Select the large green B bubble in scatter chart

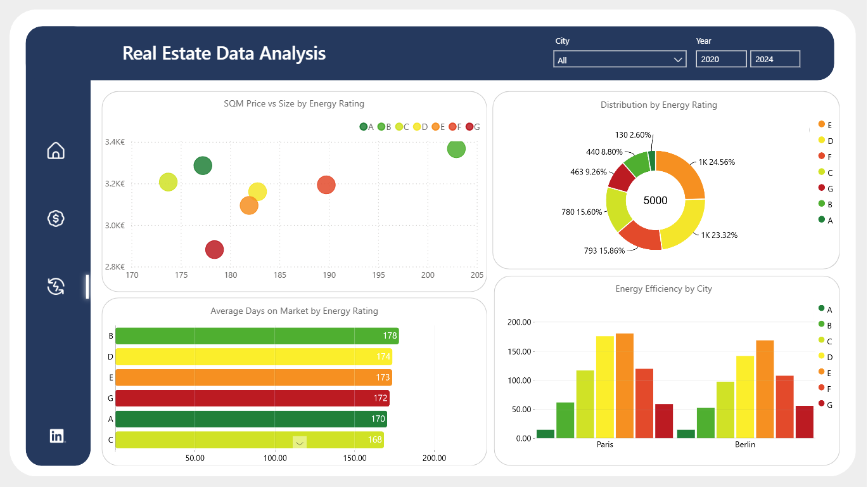[456, 148]
